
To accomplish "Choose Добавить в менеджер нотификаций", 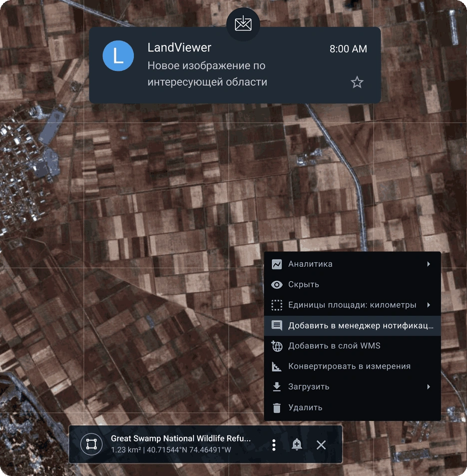I will point(361,326).
